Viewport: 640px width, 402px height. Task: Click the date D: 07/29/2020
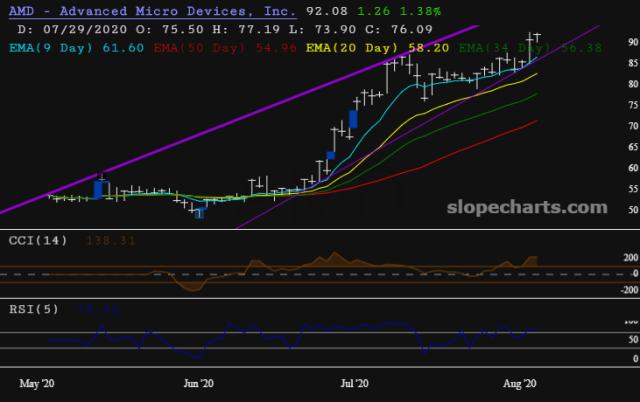tap(72, 29)
